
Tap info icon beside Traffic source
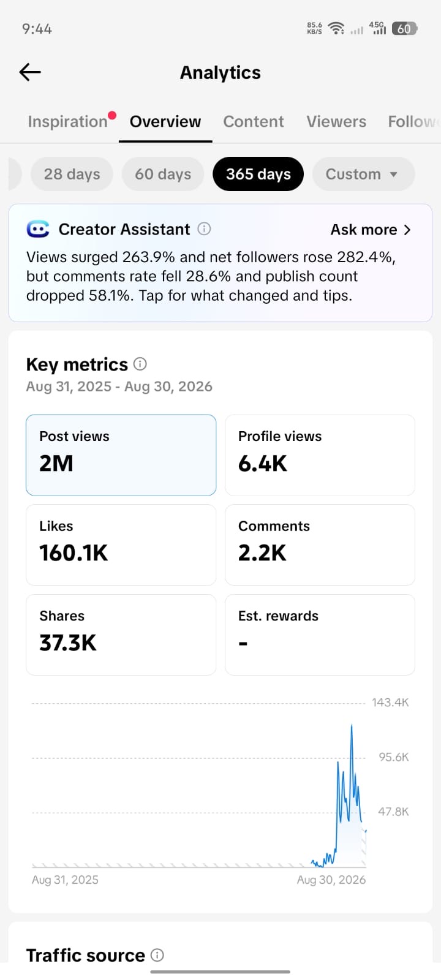tap(157, 955)
